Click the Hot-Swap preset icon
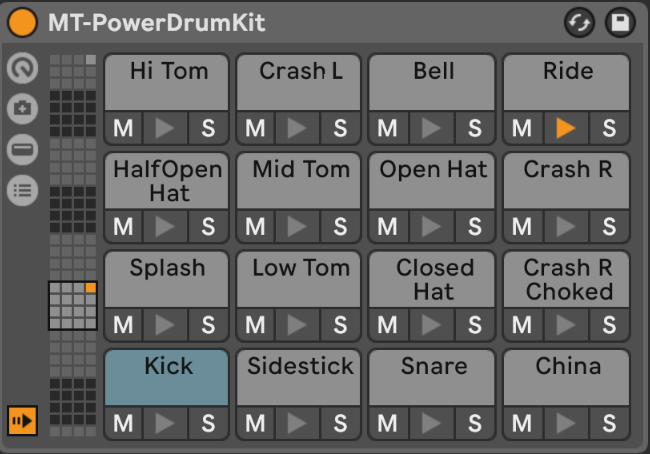The image size is (650, 454). (579, 22)
